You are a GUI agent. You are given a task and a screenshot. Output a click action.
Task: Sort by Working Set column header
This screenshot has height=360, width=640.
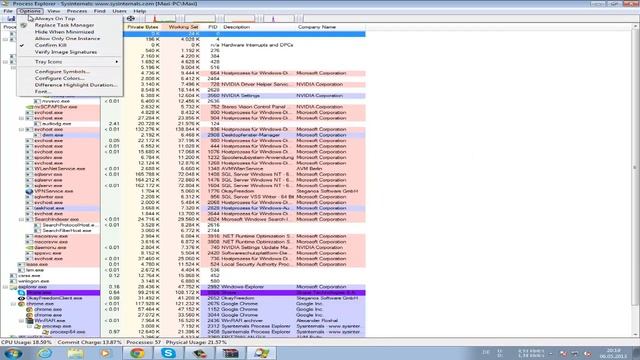click(182, 27)
